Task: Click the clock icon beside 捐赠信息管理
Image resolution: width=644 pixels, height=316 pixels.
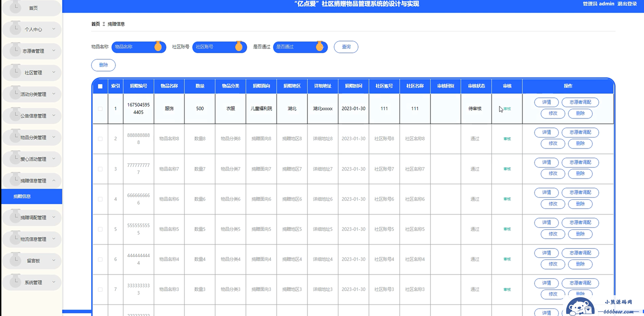Action: [15, 180]
